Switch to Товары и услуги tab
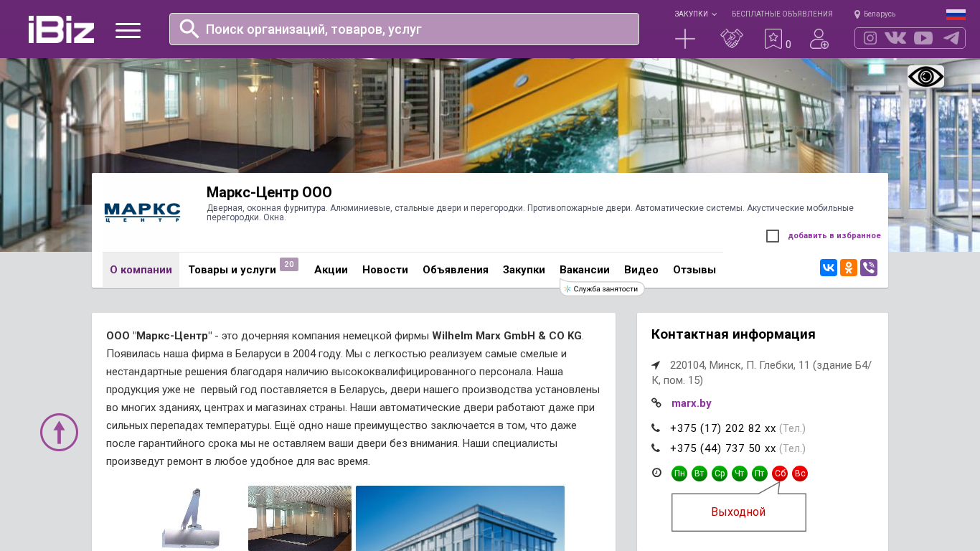The width and height of the screenshot is (980, 551). (x=232, y=270)
